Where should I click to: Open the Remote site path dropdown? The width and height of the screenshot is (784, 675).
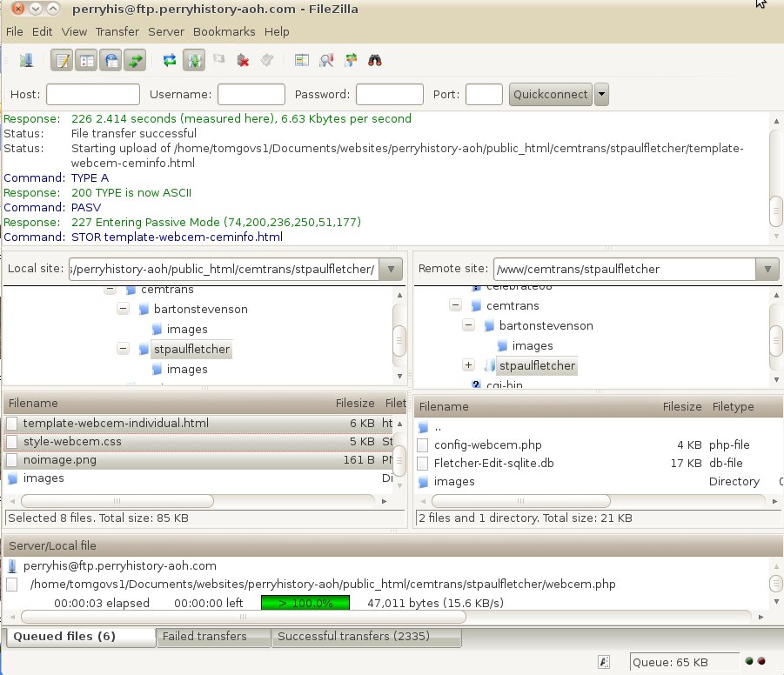[x=767, y=269]
